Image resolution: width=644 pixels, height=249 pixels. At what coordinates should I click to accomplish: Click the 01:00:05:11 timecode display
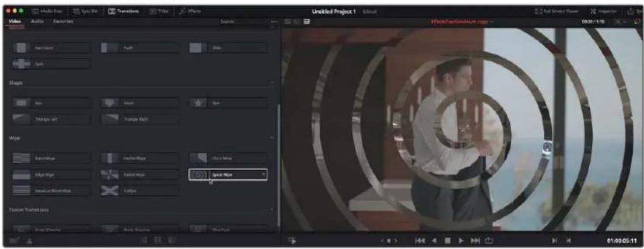point(621,240)
